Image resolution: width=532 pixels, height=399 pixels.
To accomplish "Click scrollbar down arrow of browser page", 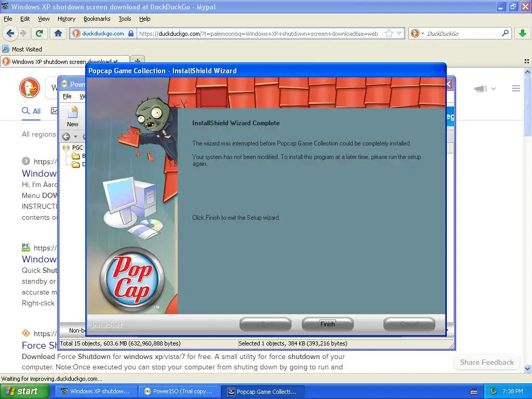I will click(527, 368).
